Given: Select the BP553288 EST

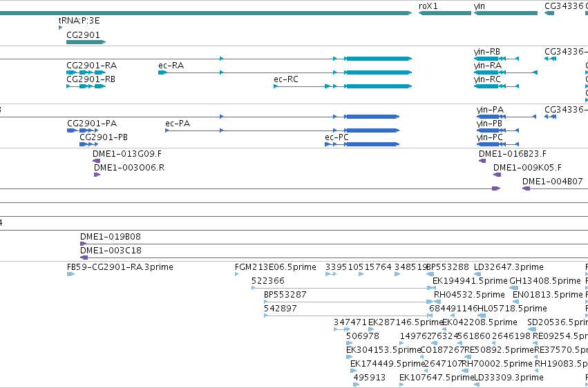Looking at the screenshot, I should (429, 274).
